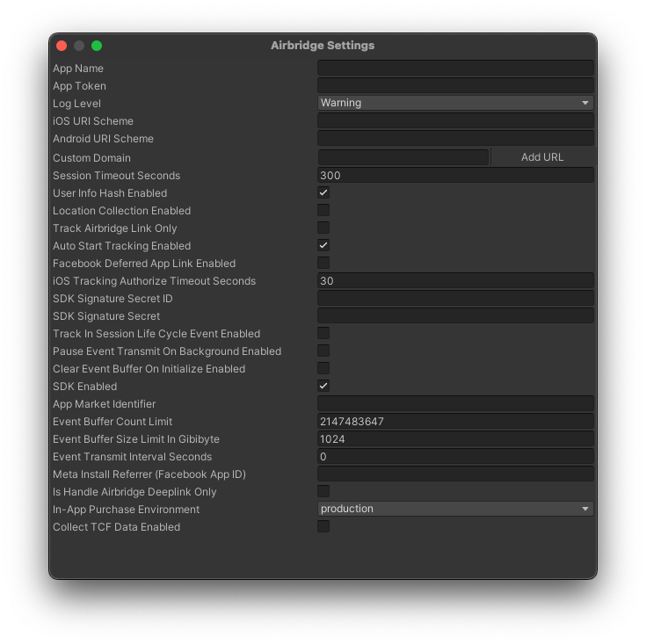This screenshot has height=644, width=646.
Task: Edit Event Buffer Size Limit In Gibibyte
Action: (x=455, y=439)
